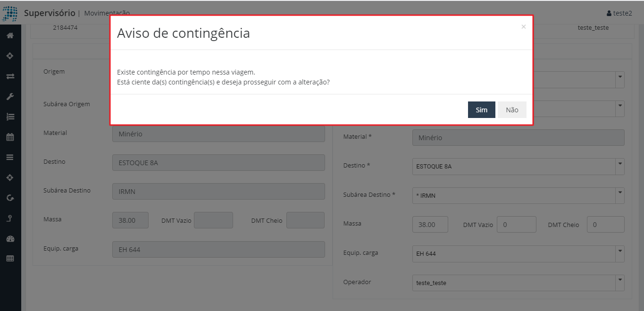Click the empty read-only DMT Cheio field
The height and width of the screenshot is (311, 644).
[305, 220]
